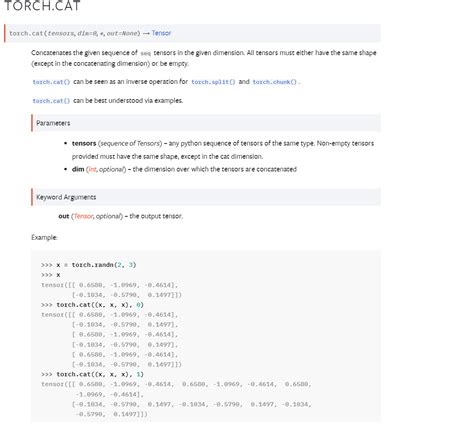Click the bold dim parameter name
The height and width of the screenshot is (424, 474).
click(x=78, y=169)
